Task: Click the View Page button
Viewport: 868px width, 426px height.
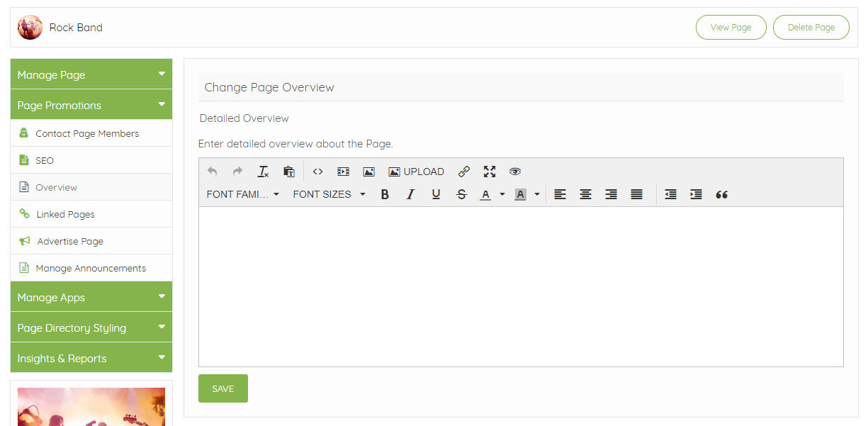Action: click(x=731, y=28)
